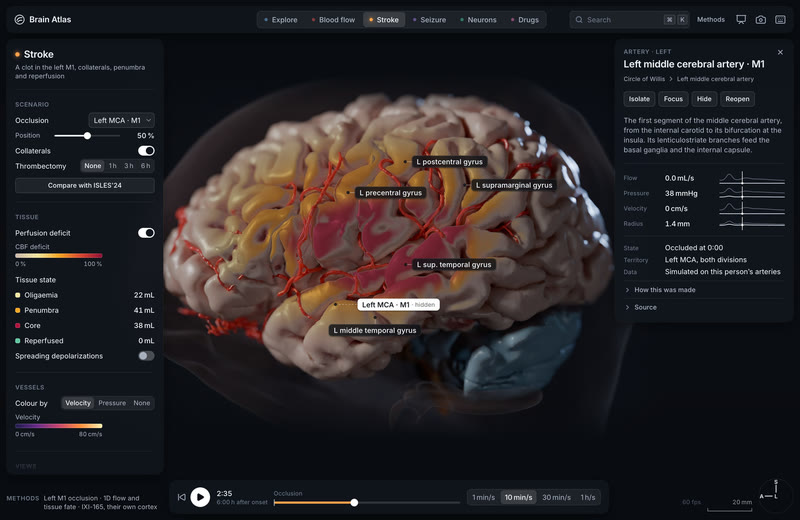The image size is (800, 520).
Task: Skip back to timeline start
Action: click(x=181, y=497)
